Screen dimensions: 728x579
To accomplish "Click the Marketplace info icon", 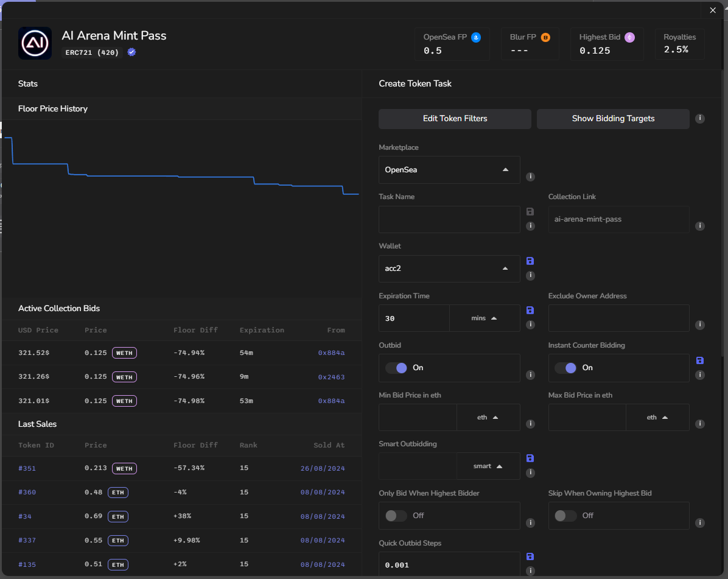I will click(530, 177).
